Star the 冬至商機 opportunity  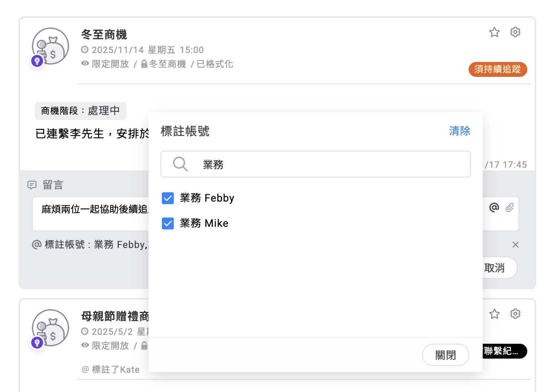click(494, 32)
